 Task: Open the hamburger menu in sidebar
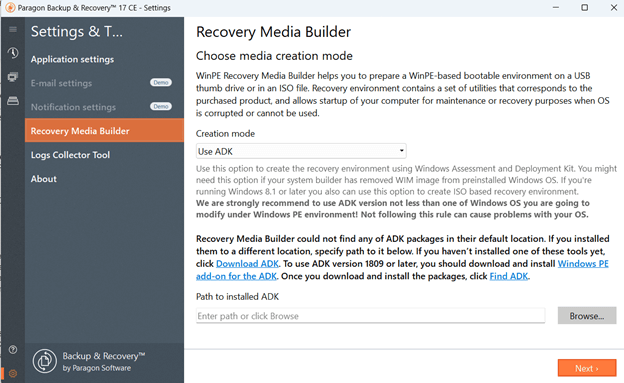(13, 29)
